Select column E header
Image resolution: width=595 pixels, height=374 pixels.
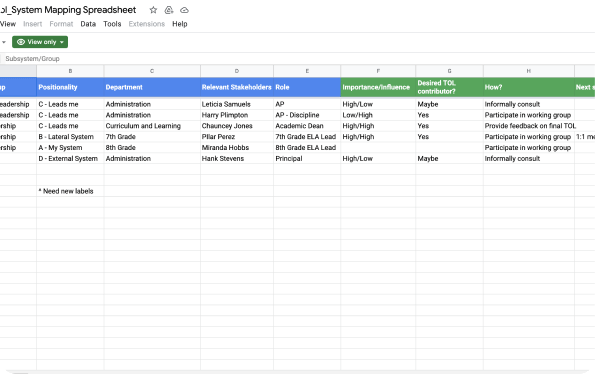307,71
